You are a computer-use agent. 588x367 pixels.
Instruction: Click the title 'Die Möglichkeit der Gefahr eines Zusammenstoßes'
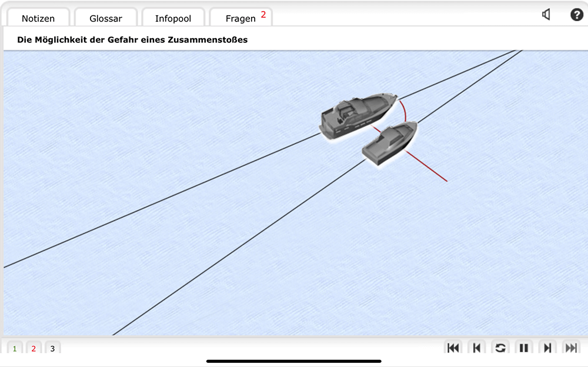(132, 40)
